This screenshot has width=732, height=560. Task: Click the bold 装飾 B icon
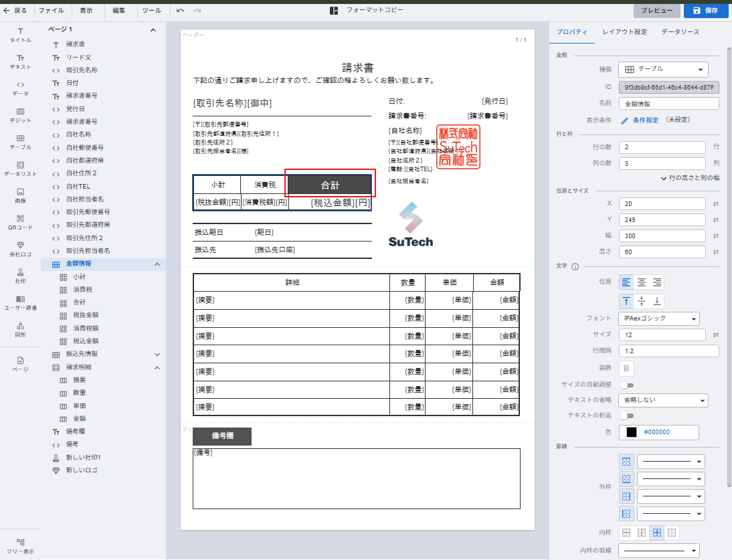tap(627, 368)
